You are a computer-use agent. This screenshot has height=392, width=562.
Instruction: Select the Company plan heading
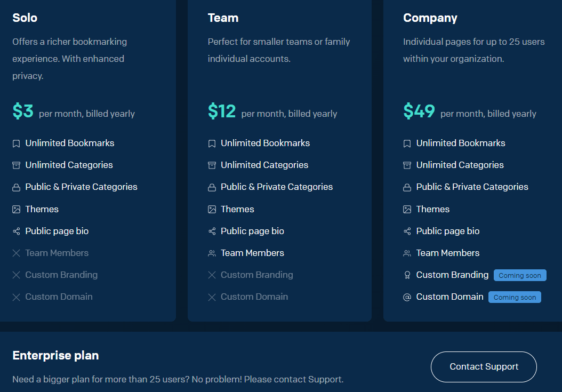coord(430,18)
